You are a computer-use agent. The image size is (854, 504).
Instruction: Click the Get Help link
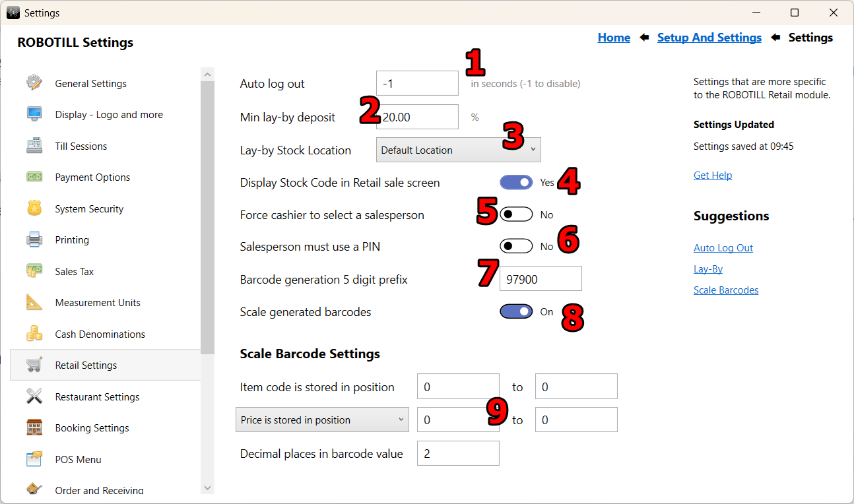pyautogui.click(x=712, y=175)
